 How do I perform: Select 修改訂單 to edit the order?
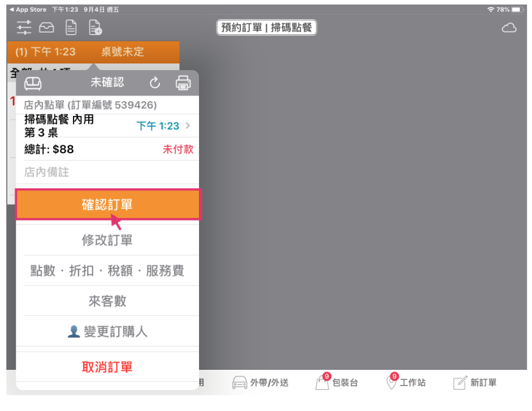[107, 240]
